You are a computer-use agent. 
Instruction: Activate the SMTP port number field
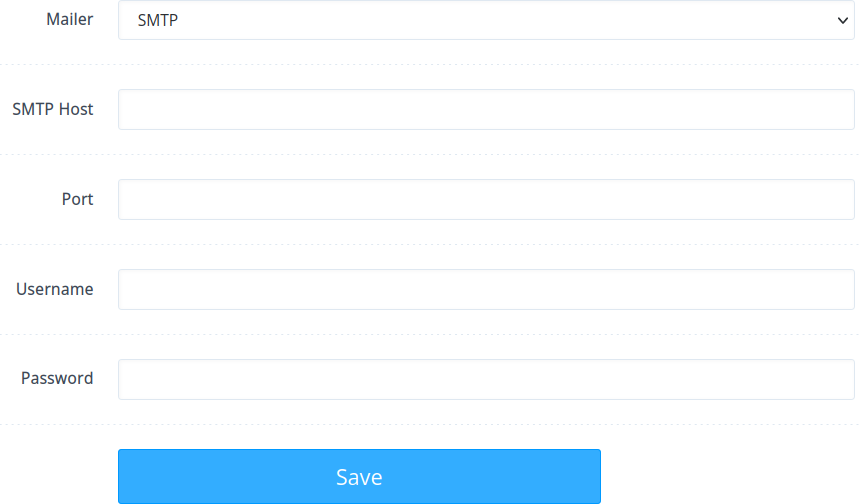click(x=486, y=200)
